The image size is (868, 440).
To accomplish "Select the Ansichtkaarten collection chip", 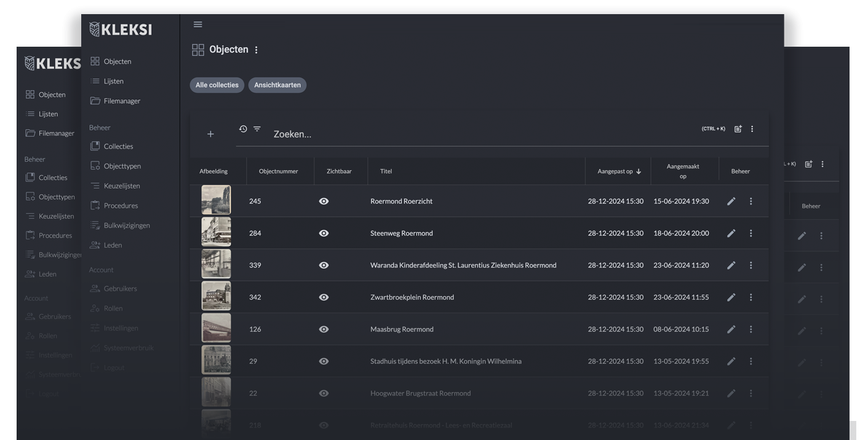I will pos(277,85).
